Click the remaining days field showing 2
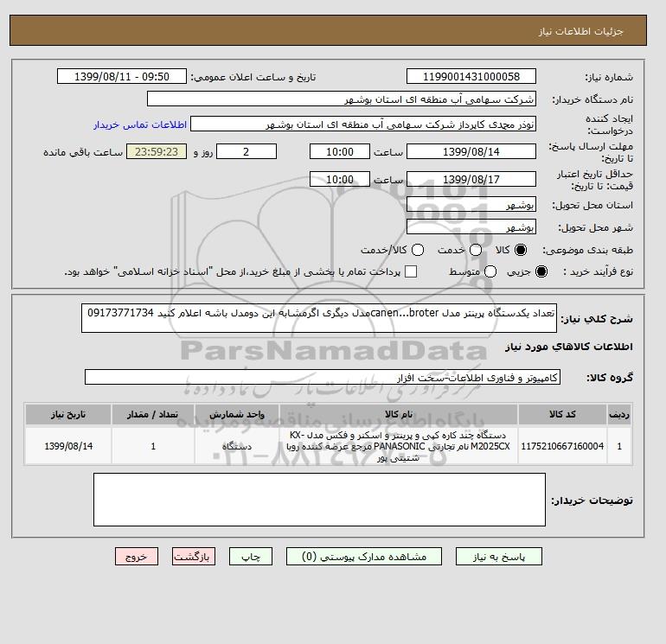This screenshot has height=644, width=666. [247, 151]
